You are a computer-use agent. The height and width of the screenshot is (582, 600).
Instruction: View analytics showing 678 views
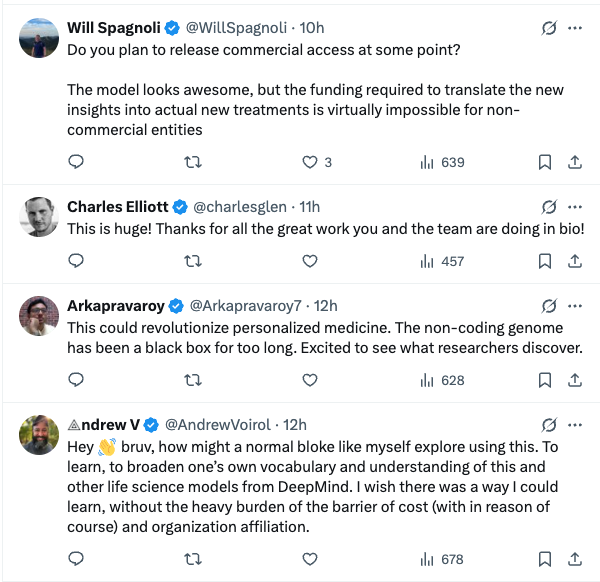click(442, 559)
